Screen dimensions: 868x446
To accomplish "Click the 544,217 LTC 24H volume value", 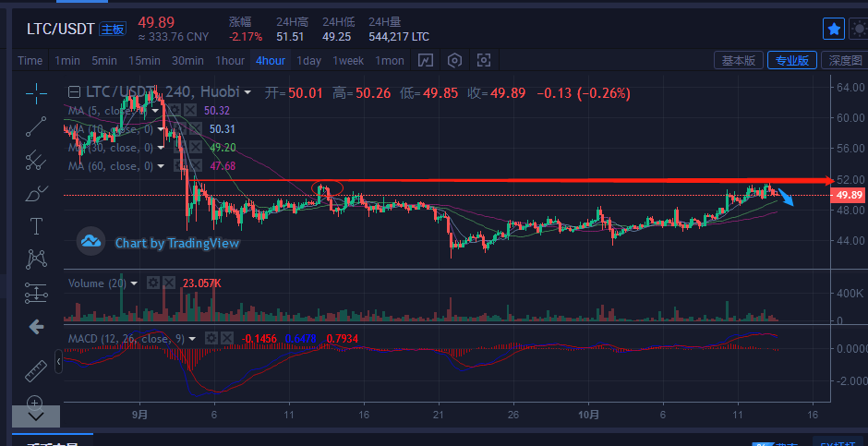I will 399,37.
